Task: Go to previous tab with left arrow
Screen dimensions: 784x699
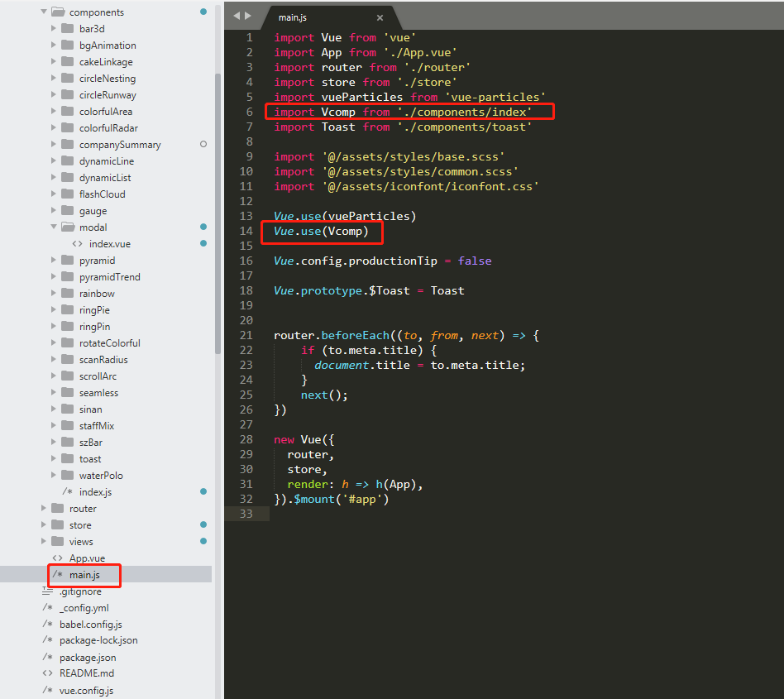Action: [237, 16]
